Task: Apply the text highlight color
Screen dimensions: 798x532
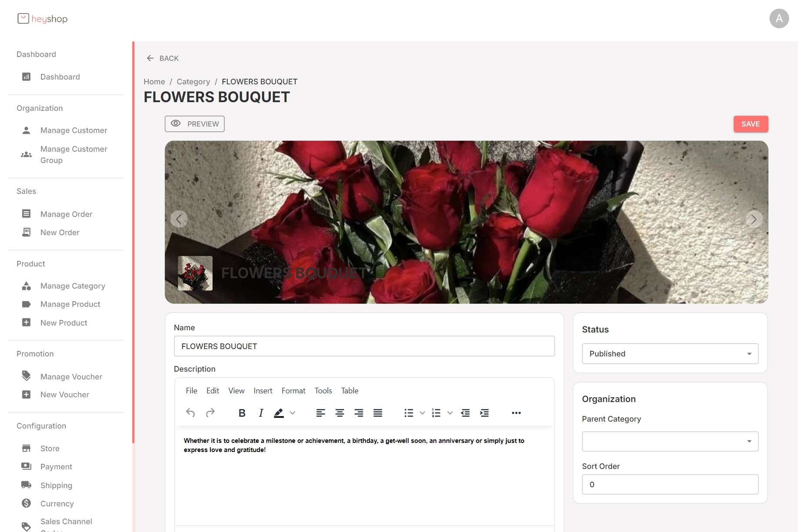Action: tap(279, 413)
